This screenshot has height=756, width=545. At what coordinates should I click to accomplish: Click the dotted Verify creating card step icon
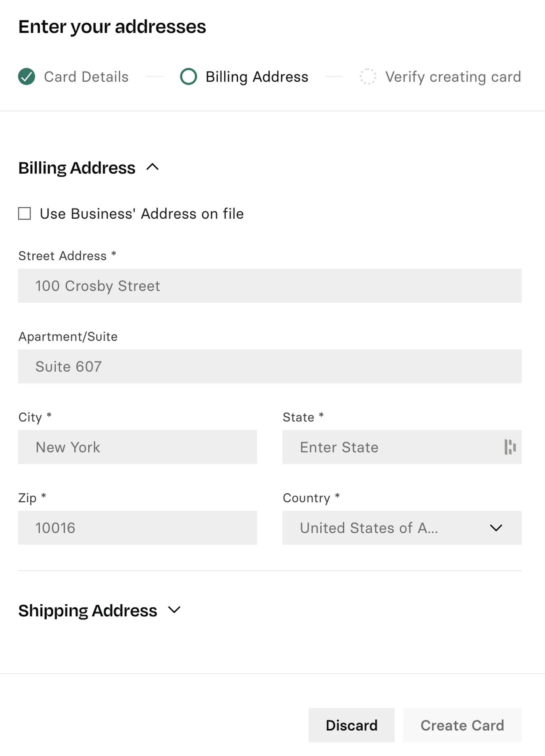click(368, 77)
